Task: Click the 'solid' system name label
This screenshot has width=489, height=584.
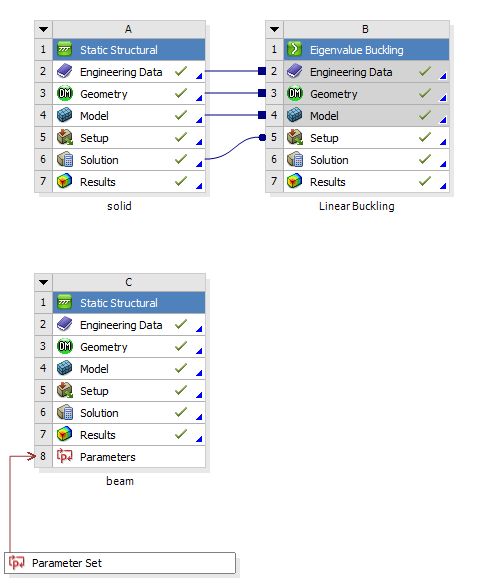Action: pyautogui.click(x=119, y=206)
